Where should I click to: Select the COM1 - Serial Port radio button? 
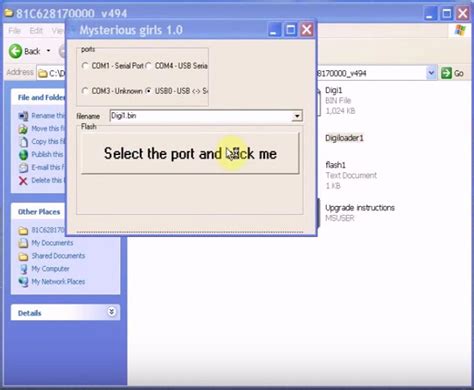click(x=85, y=66)
